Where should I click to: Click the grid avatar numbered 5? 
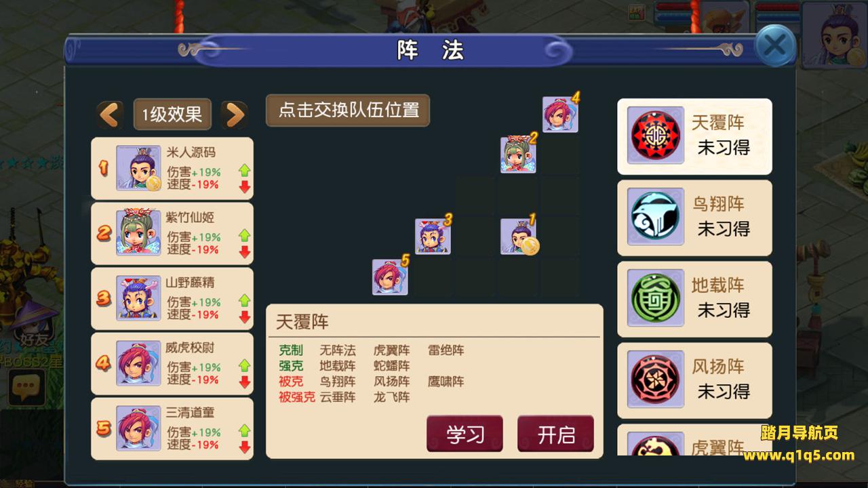pos(390,277)
